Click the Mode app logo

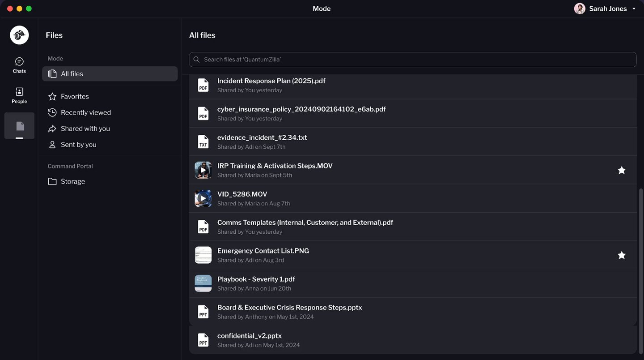pos(19,35)
